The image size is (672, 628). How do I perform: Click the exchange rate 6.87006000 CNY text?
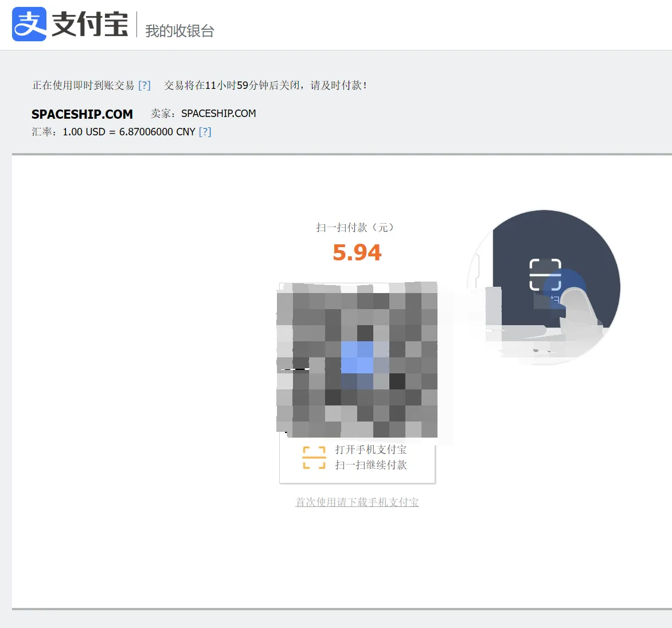coord(157,131)
